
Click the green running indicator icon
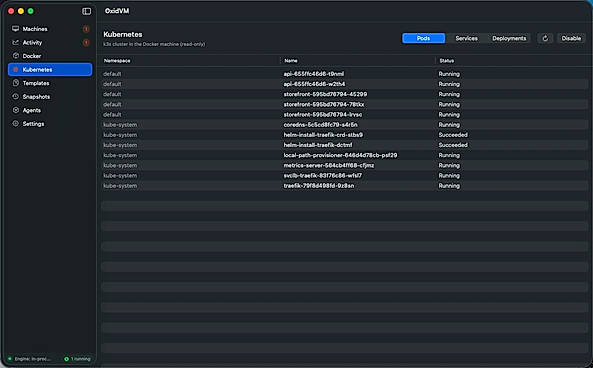tap(67, 359)
